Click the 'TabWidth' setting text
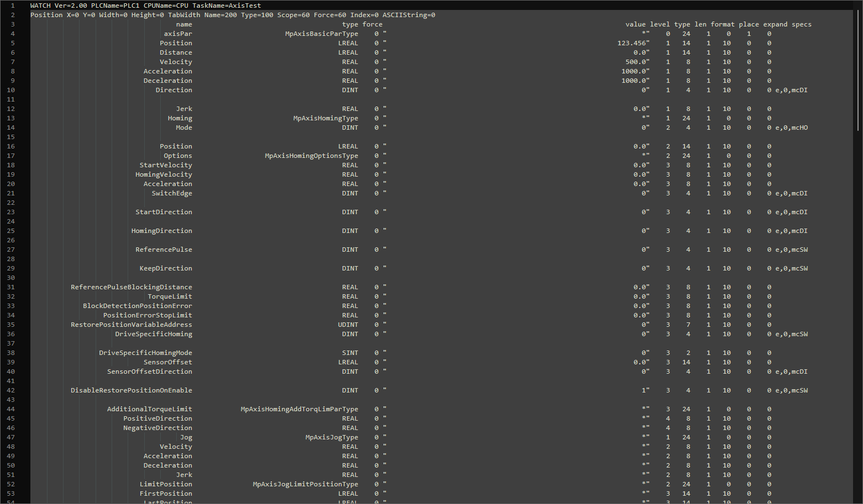Image resolution: width=863 pixels, height=504 pixels. click(184, 15)
